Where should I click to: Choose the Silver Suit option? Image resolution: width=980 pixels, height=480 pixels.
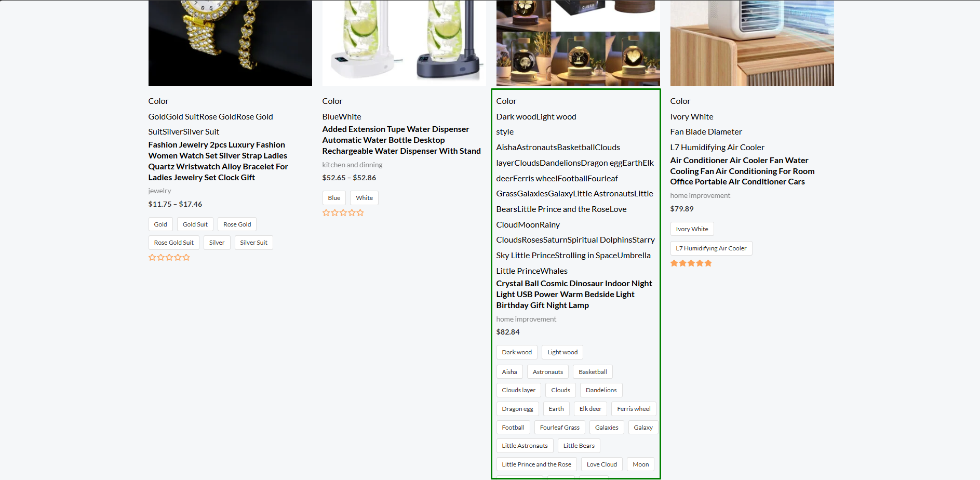[253, 243]
